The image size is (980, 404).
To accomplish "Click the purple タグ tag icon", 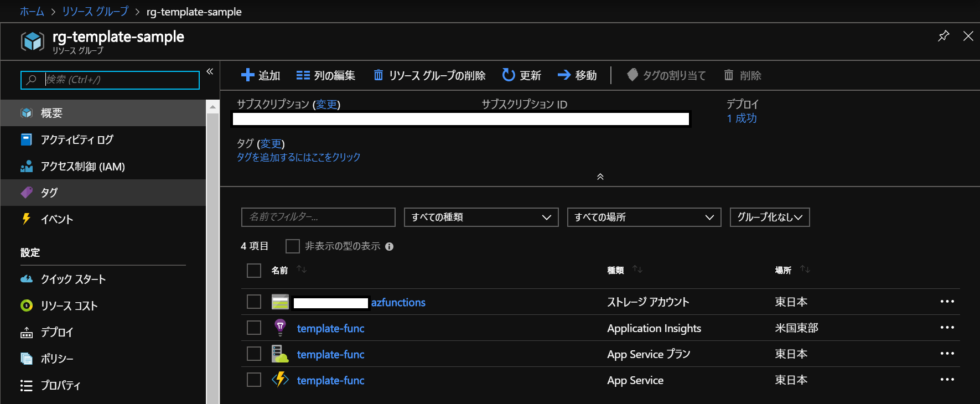I will tap(27, 193).
